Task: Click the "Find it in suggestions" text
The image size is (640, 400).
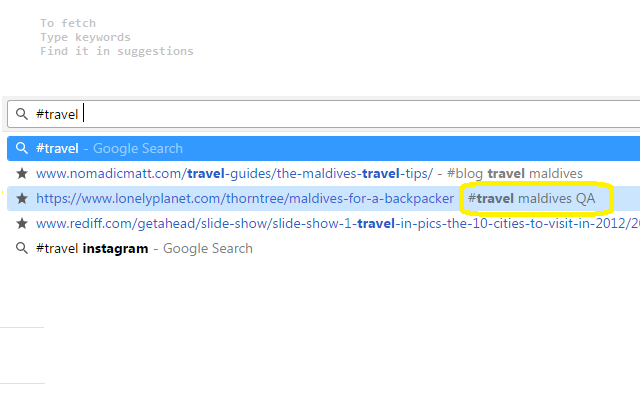Action: tap(116, 51)
